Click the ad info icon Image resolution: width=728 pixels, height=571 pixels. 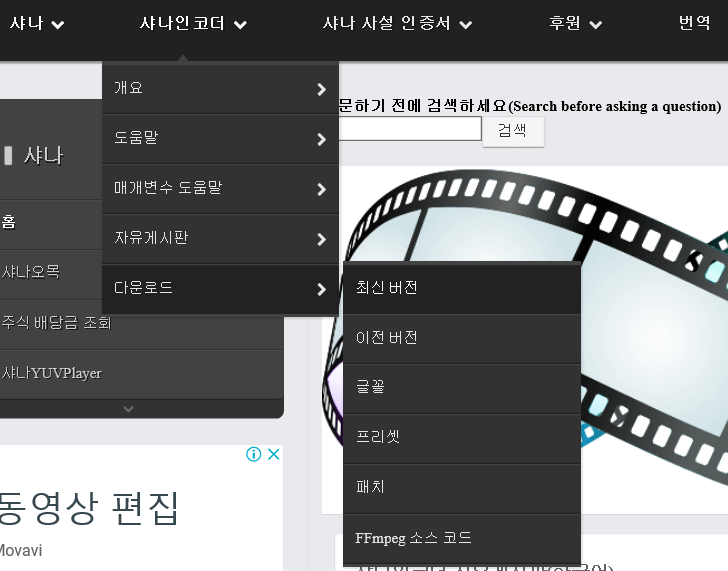coord(254,454)
